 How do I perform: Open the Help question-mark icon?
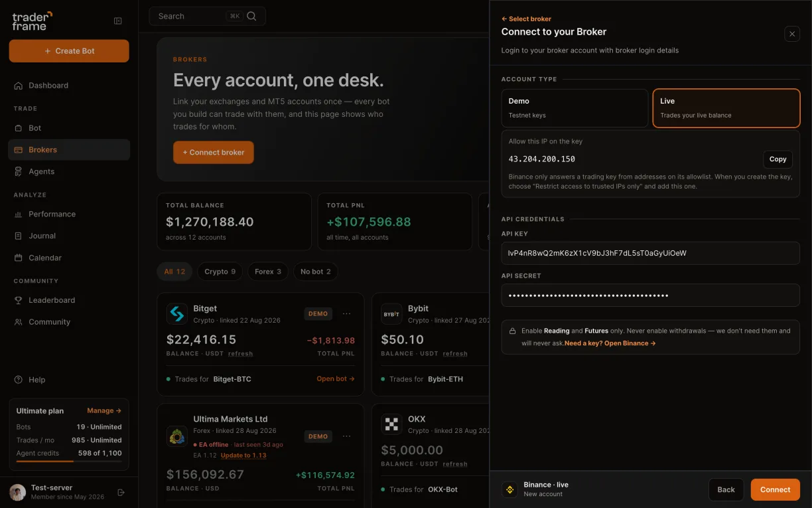pos(19,380)
